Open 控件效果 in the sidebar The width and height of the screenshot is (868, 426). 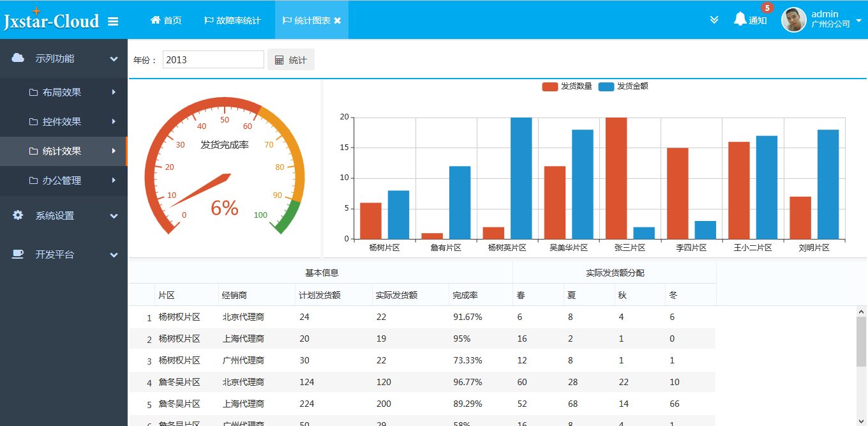(64, 122)
